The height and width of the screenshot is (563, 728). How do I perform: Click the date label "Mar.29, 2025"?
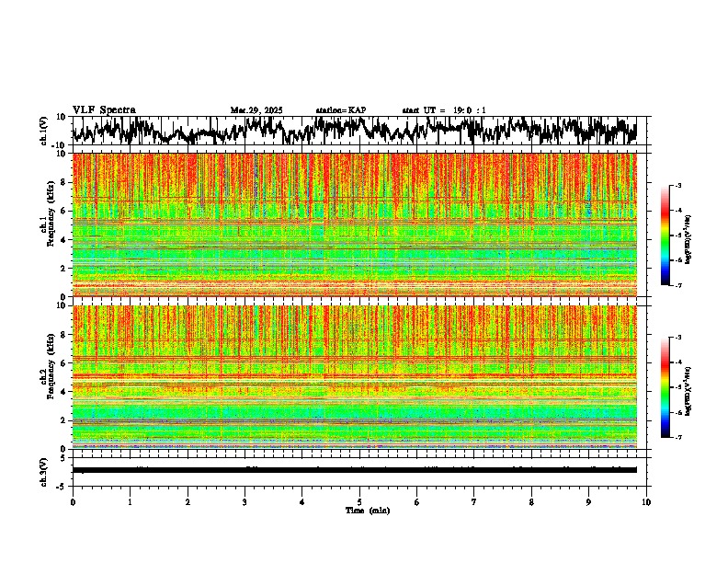[256, 110]
